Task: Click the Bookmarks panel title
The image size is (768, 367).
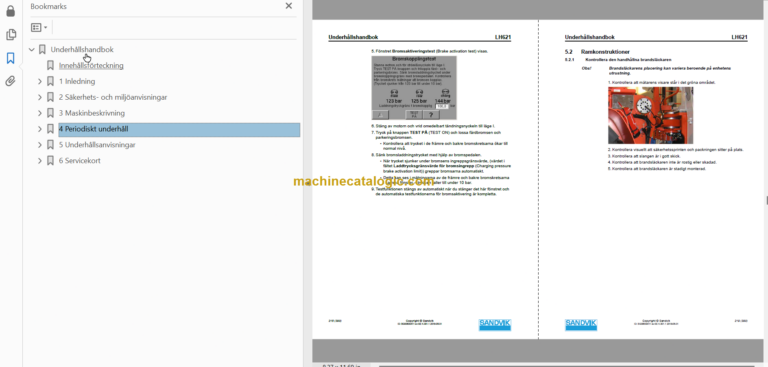Action: click(x=48, y=6)
